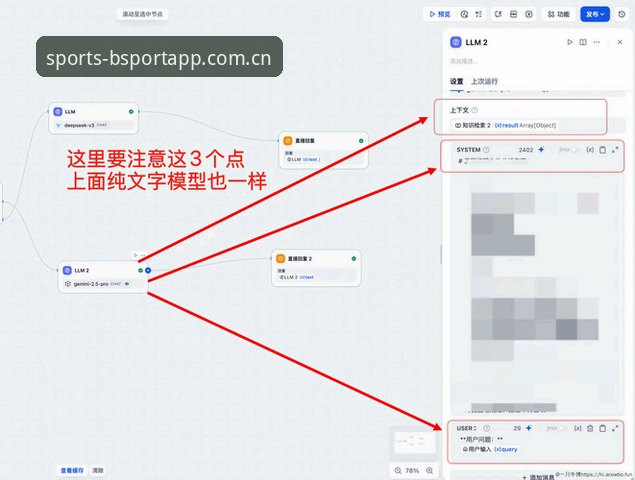This screenshot has width=635, height=480.
Task: Click the info icon beside USER label
Action: coord(487,428)
